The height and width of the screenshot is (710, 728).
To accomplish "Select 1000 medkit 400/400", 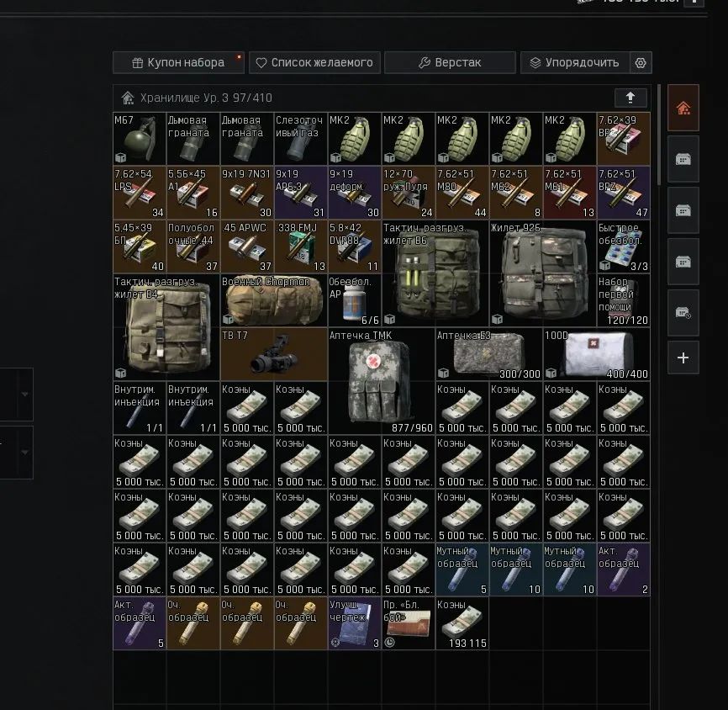I will coord(597,354).
